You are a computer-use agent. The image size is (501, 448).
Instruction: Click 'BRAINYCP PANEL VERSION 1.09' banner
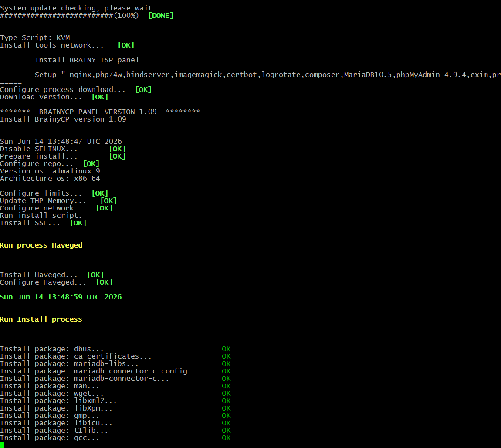tap(100, 112)
